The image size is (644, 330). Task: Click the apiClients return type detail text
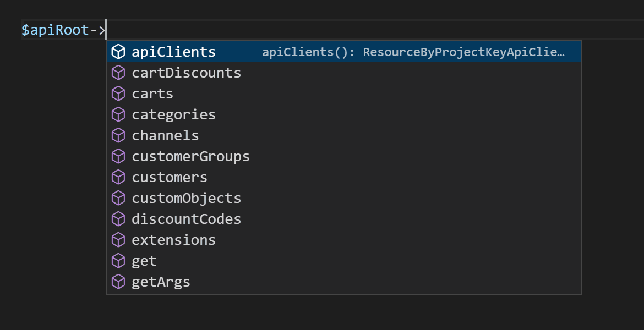point(413,52)
